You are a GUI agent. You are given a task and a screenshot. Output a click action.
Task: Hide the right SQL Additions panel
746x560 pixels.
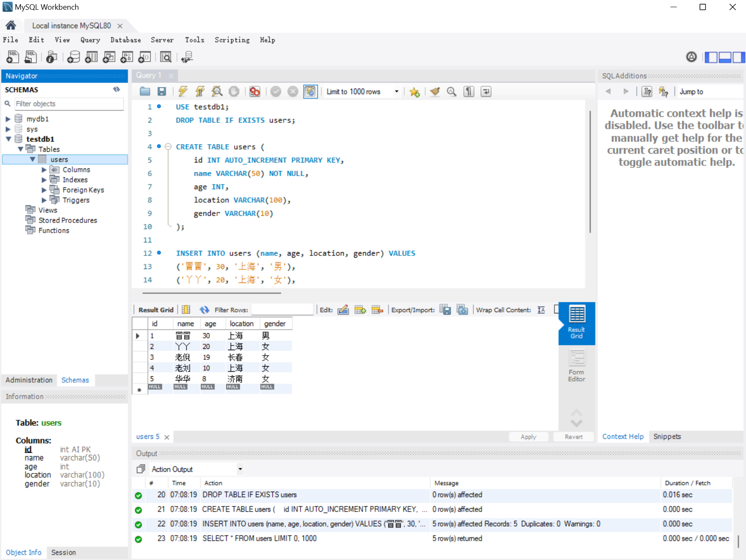(x=738, y=57)
